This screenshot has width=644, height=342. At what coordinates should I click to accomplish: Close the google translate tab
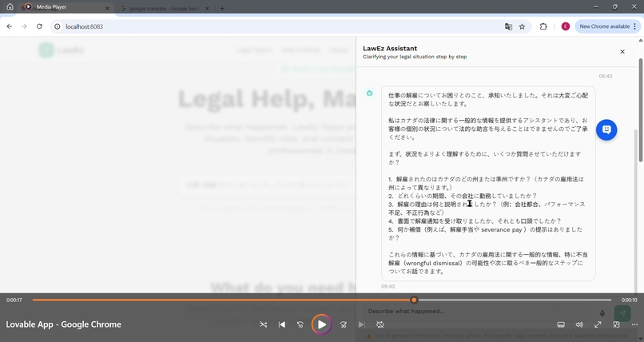tap(207, 8)
